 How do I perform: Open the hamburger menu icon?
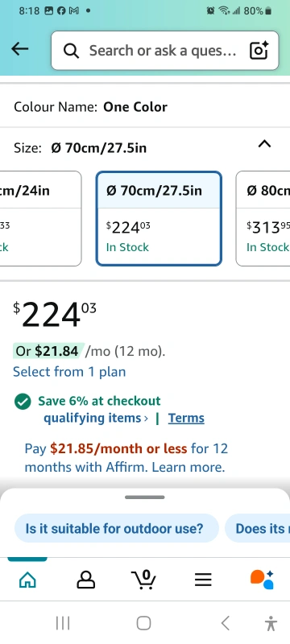pos(203,580)
